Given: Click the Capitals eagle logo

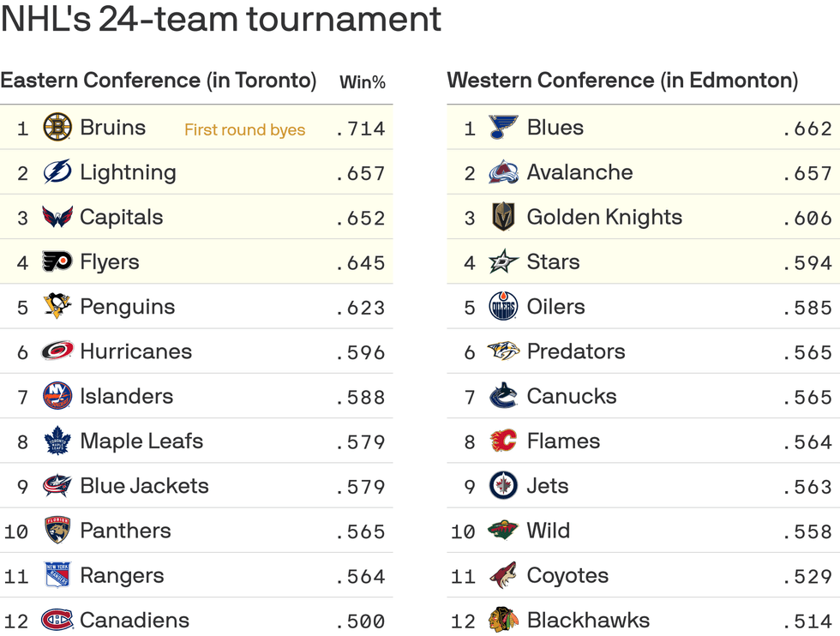Looking at the screenshot, I should click(x=57, y=217).
